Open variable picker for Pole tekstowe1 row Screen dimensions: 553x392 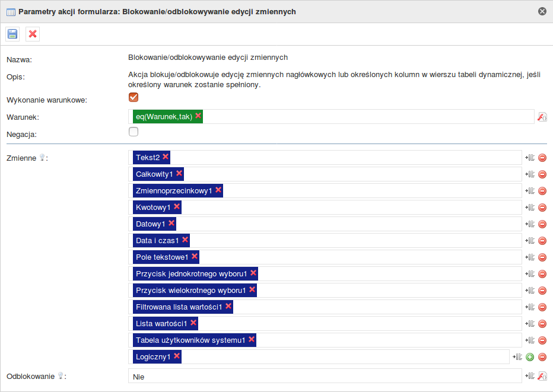pyautogui.click(x=530, y=257)
